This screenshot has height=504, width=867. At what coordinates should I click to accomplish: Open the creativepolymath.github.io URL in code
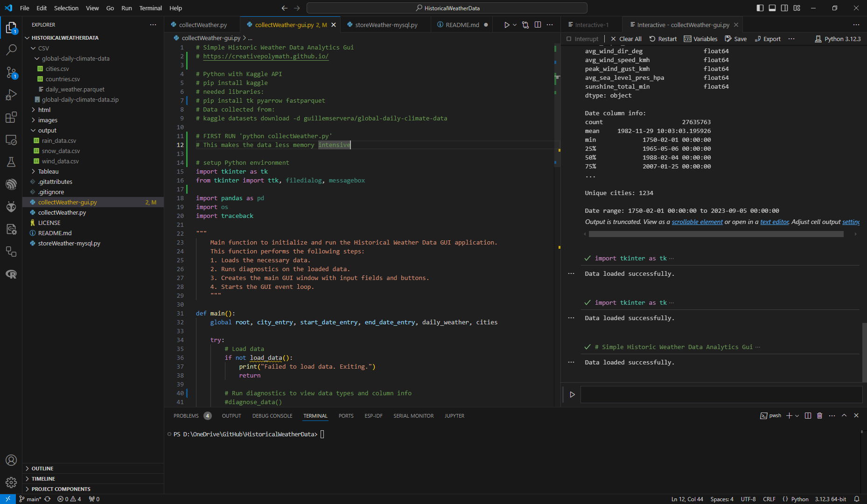point(266,56)
